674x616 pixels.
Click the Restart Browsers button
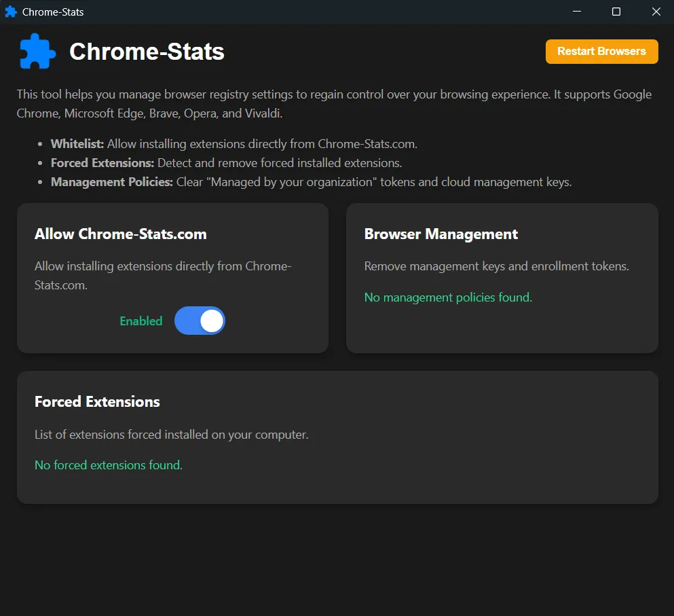(601, 52)
